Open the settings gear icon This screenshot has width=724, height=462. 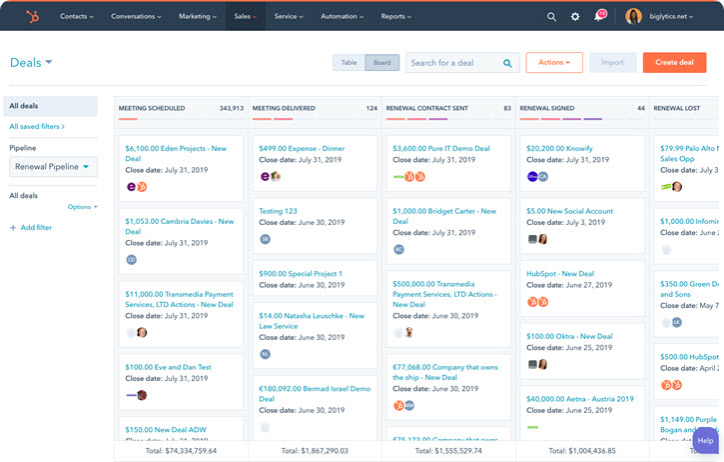coord(575,17)
